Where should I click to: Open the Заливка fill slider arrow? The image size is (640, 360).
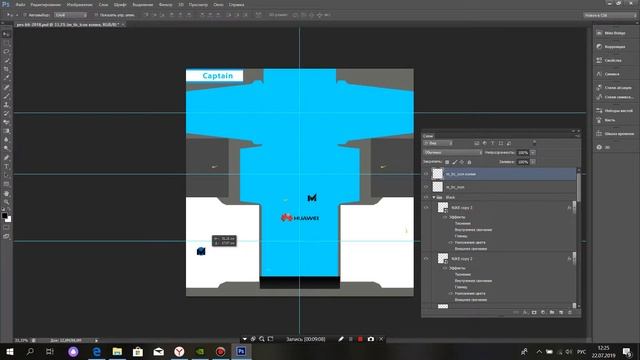(533, 162)
